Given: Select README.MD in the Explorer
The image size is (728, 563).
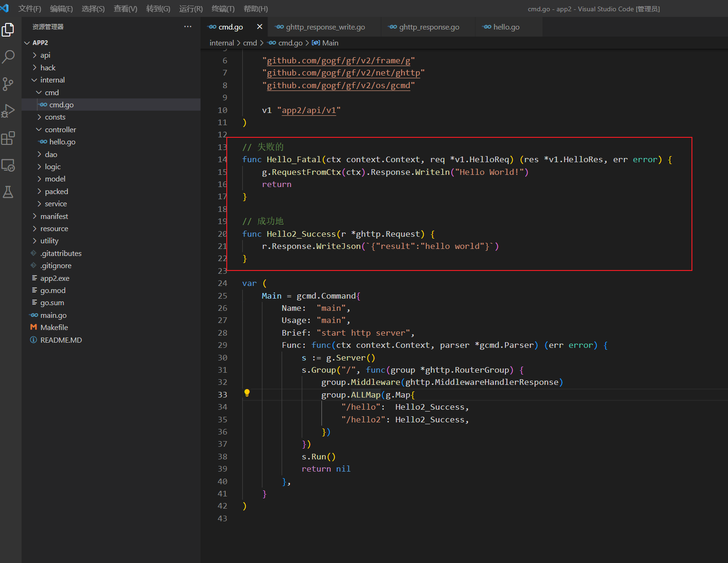Looking at the screenshot, I should tap(61, 340).
